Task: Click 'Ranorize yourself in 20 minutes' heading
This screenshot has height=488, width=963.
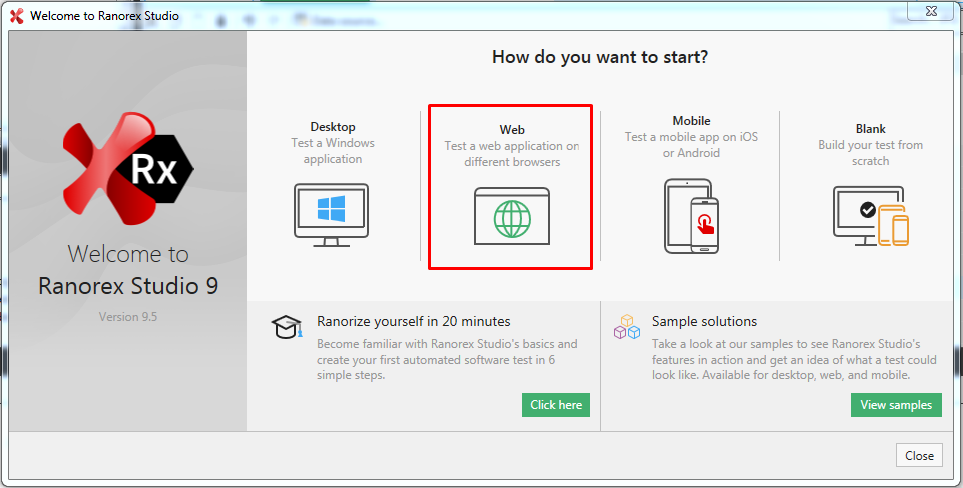Action: point(414,321)
